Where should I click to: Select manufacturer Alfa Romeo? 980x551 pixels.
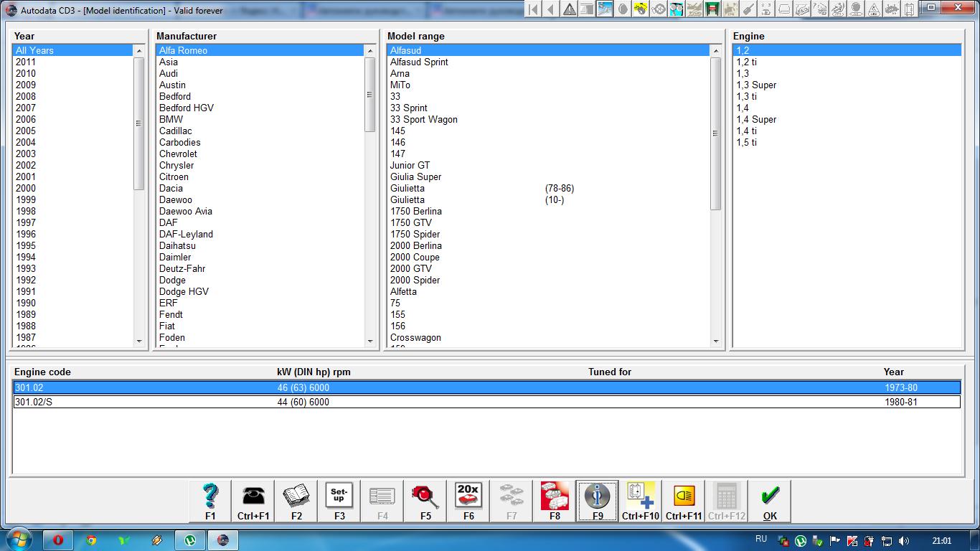point(260,50)
